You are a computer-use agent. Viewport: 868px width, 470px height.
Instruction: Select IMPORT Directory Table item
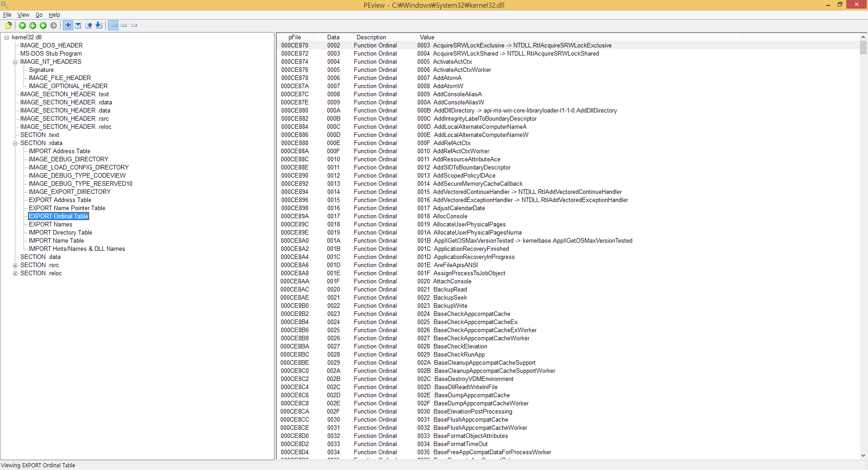click(x=61, y=233)
